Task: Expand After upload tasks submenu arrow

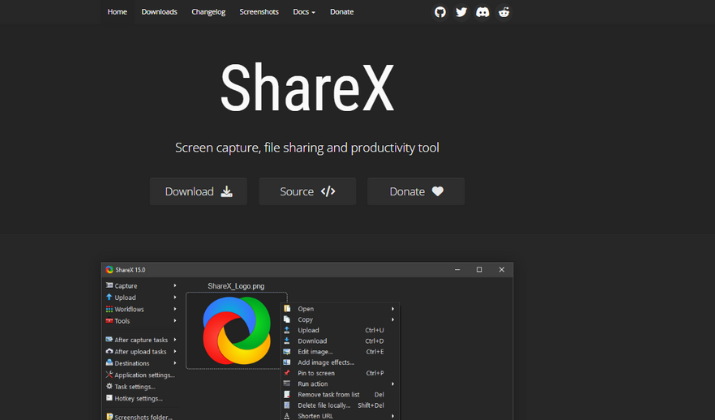Action: (x=175, y=352)
